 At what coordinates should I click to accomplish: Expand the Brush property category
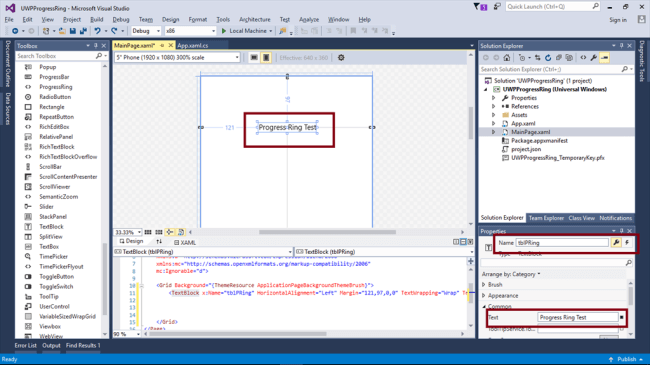tap(484, 285)
